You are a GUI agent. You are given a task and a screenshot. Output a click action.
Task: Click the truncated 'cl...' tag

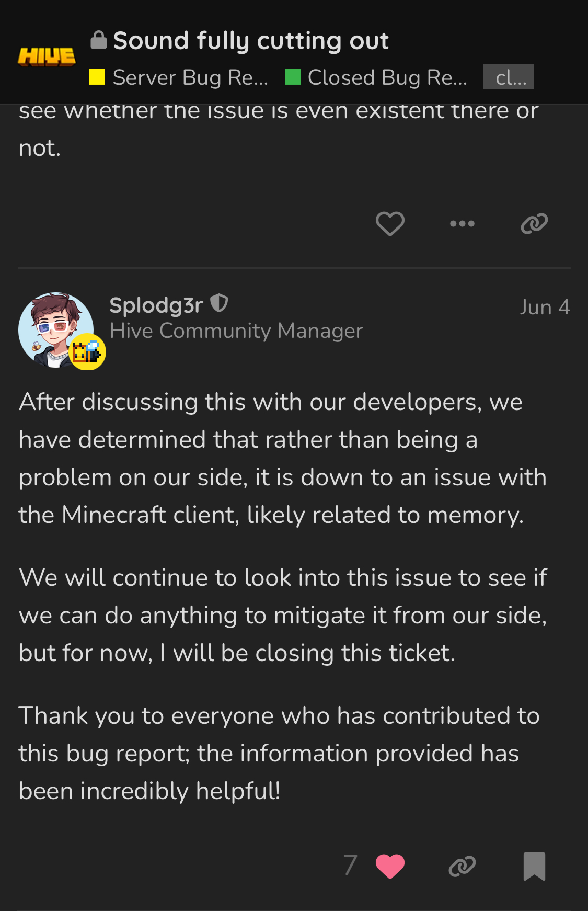[508, 77]
